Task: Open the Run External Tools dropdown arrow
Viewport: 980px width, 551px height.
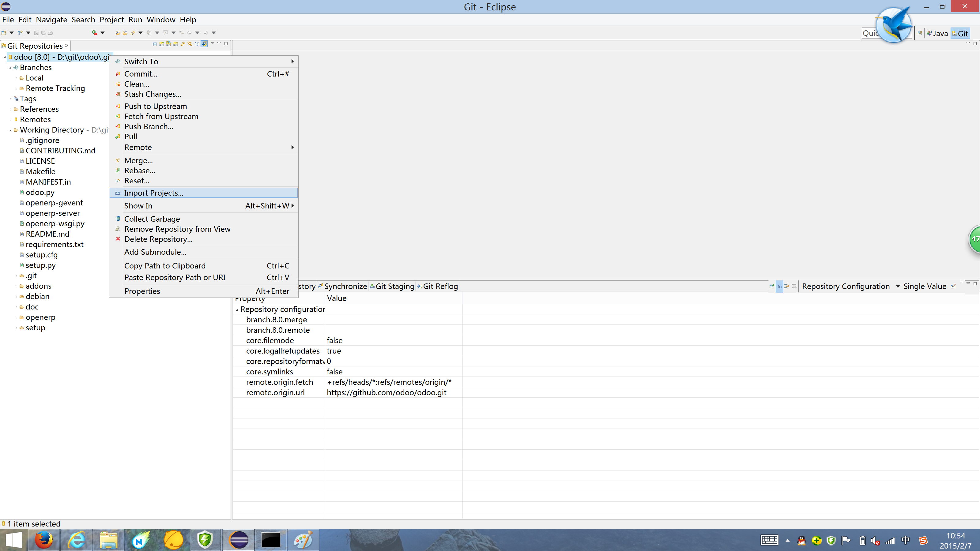Action: tap(102, 33)
